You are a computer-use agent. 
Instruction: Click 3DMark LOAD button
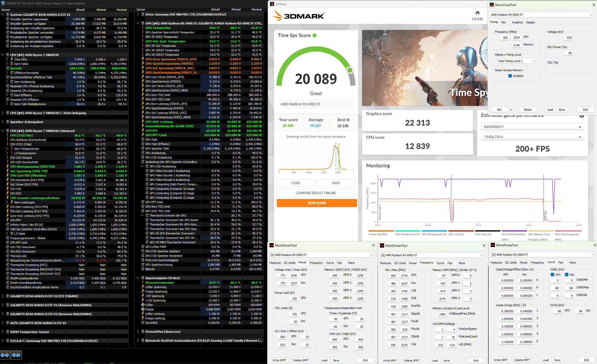coord(296,183)
